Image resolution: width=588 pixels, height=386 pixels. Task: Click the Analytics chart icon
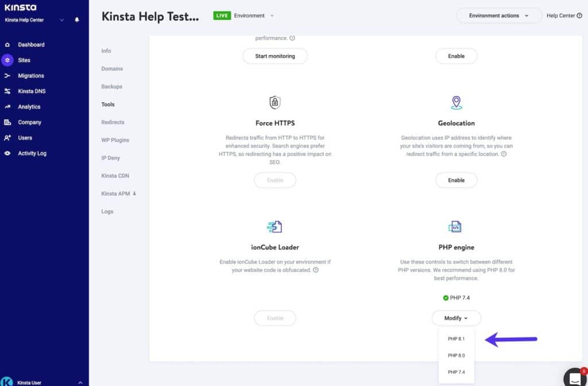[7, 107]
